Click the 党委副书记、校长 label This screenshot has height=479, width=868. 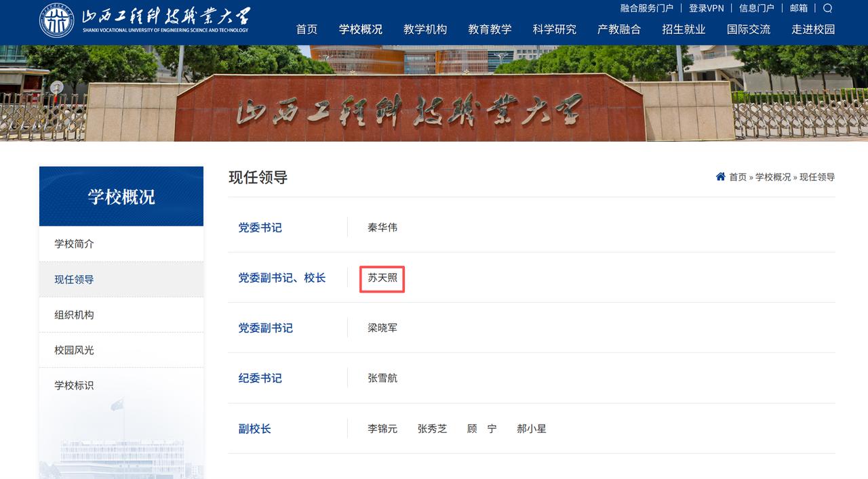point(281,278)
